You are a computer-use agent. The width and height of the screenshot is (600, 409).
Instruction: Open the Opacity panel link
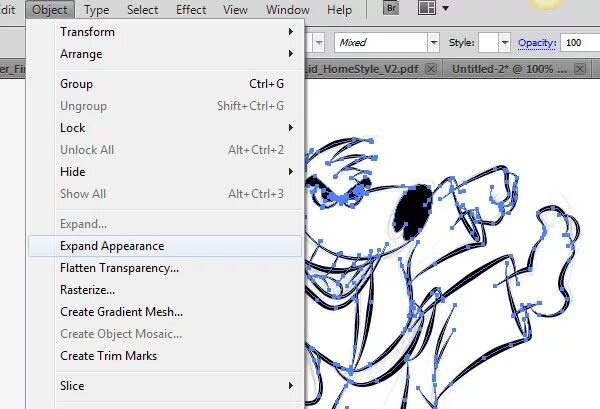click(537, 42)
